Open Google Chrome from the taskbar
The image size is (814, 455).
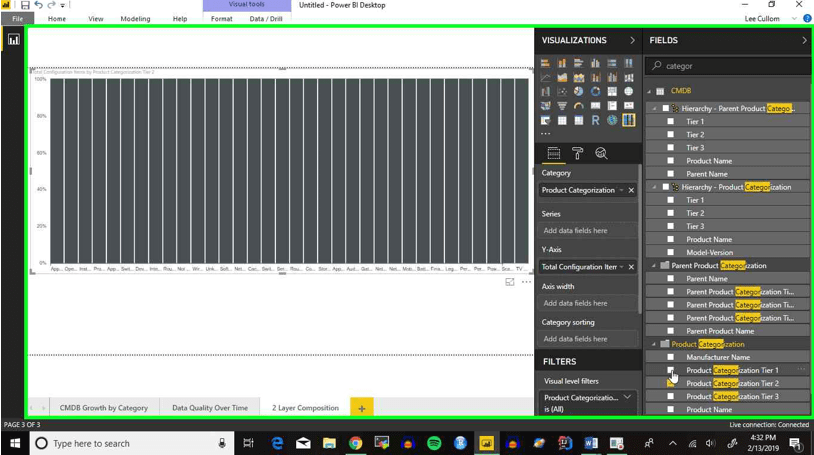point(356,443)
